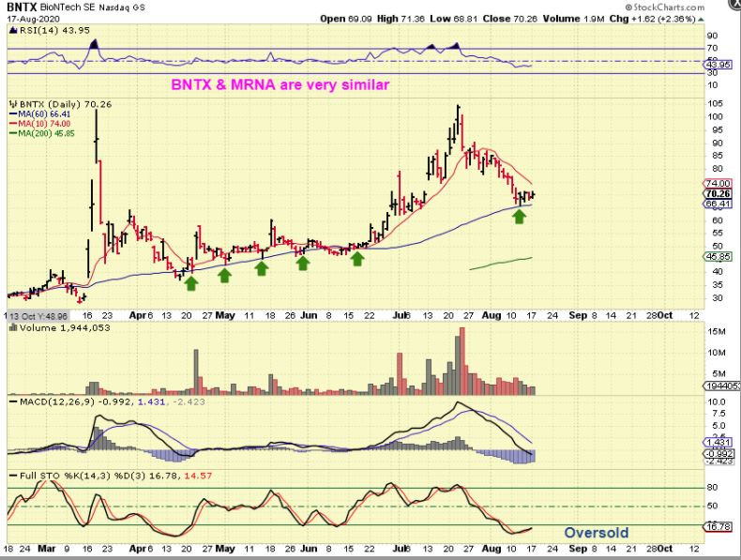Click the -2.423 MACD histogram tag
This screenshot has height=560, width=741.
pos(718,461)
